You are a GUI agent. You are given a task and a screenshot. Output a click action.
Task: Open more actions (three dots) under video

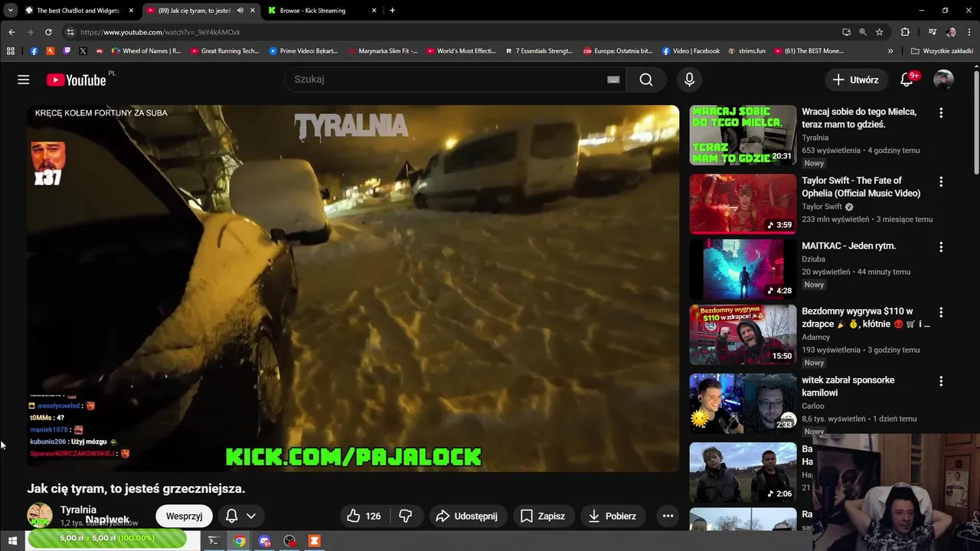coord(668,516)
